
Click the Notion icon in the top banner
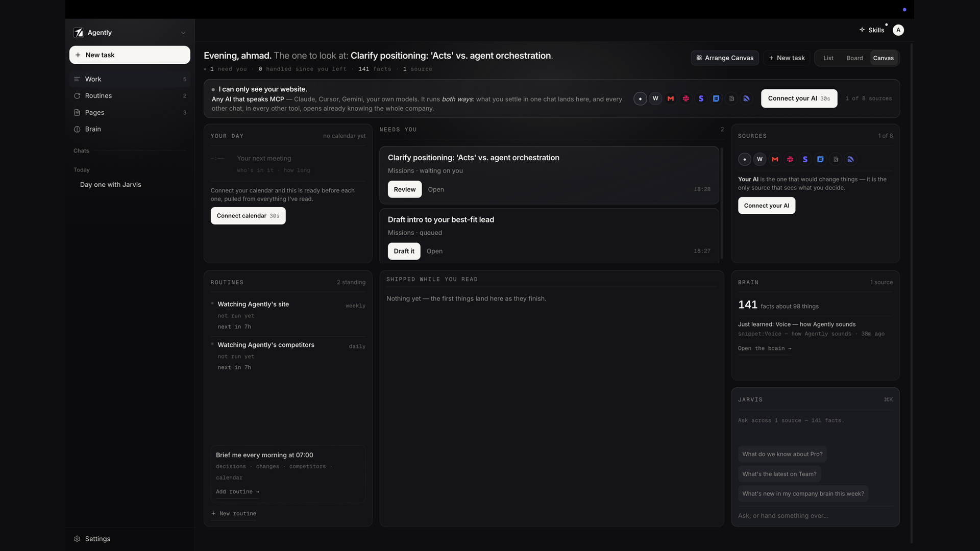[x=731, y=98]
